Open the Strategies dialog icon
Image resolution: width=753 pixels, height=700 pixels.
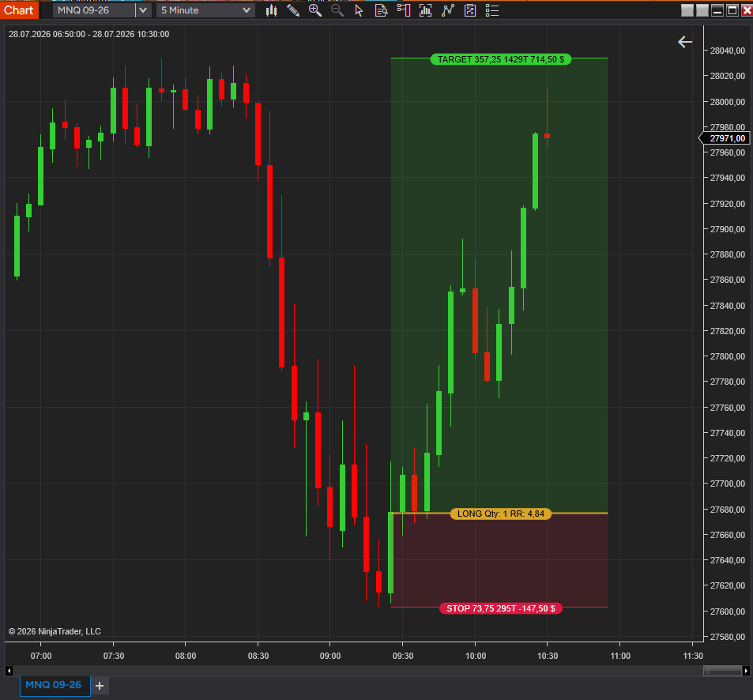(470, 10)
